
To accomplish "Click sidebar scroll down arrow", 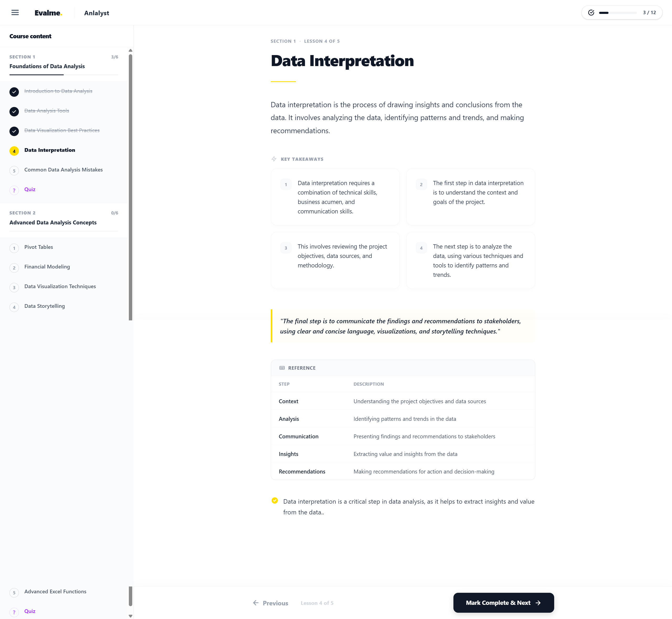I will (130, 616).
